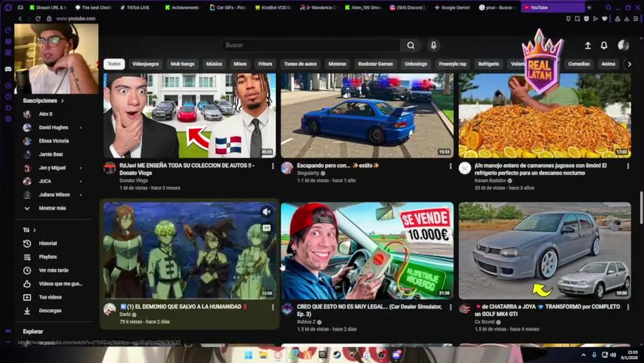The width and height of the screenshot is (644, 363).
Task: Click the Playlists list icon
Action: pos(27,257)
